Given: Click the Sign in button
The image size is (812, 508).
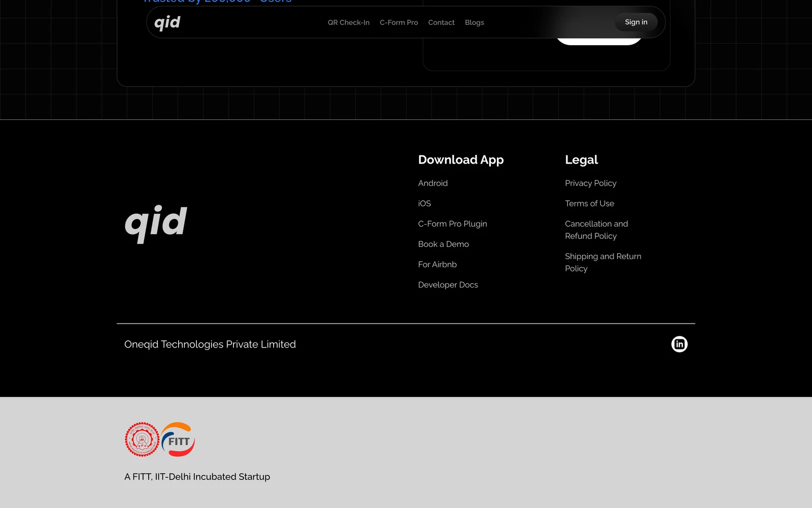Looking at the screenshot, I should click(636, 22).
